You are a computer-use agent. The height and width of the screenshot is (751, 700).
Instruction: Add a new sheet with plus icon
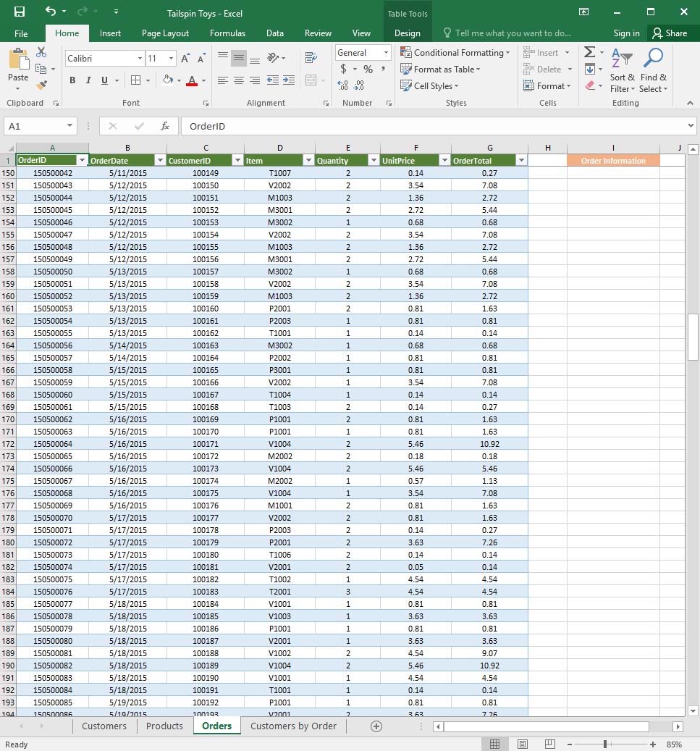(x=376, y=726)
